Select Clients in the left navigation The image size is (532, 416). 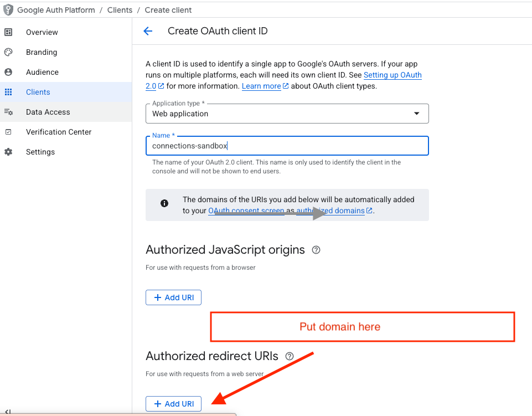[38, 92]
